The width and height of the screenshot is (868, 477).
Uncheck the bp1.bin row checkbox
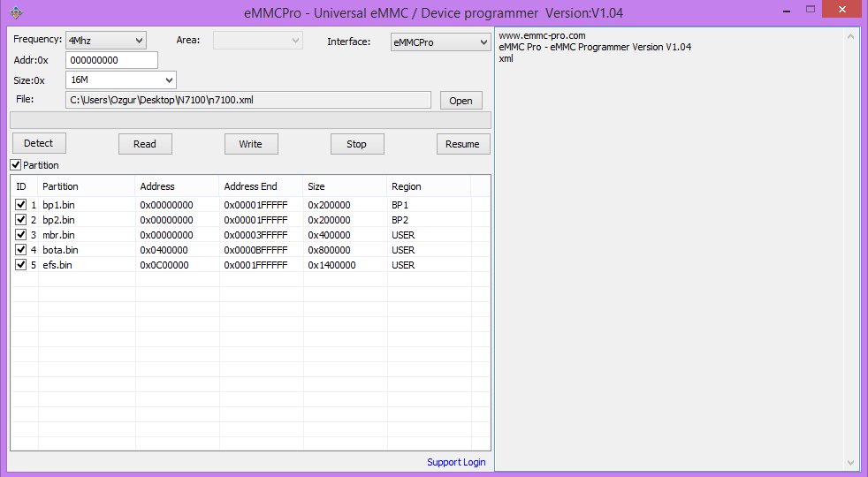coord(21,204)
